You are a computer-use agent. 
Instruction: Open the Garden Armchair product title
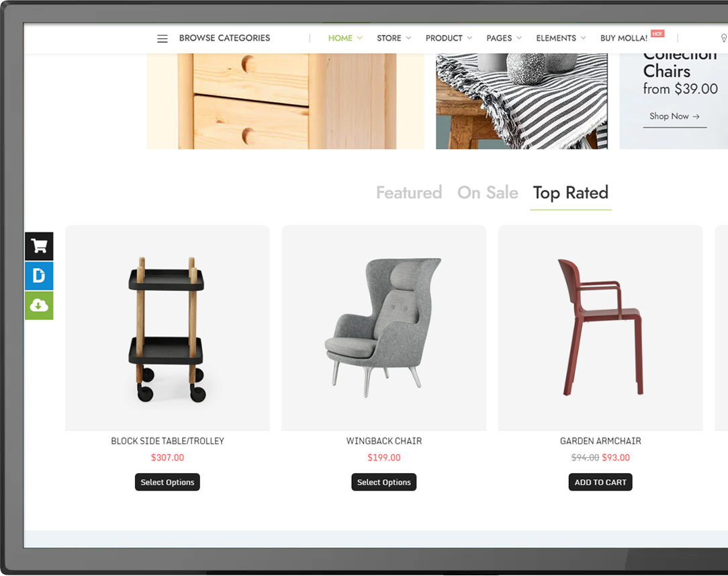(600, 441)
